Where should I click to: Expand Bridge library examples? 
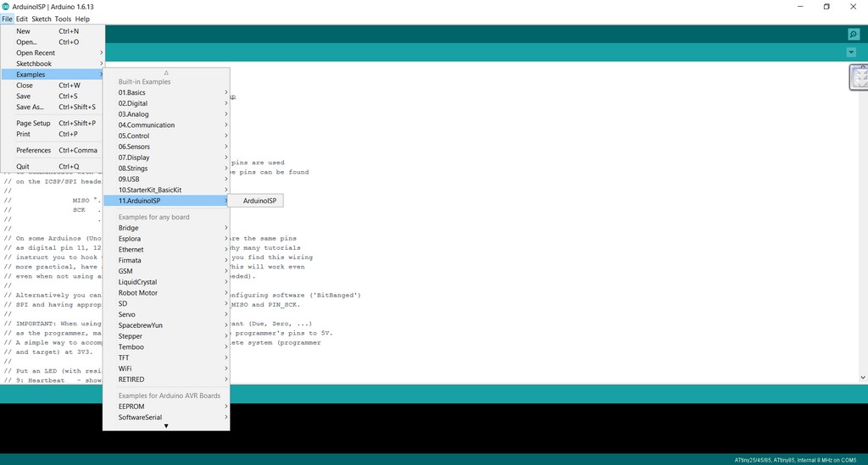pos(166,228)
